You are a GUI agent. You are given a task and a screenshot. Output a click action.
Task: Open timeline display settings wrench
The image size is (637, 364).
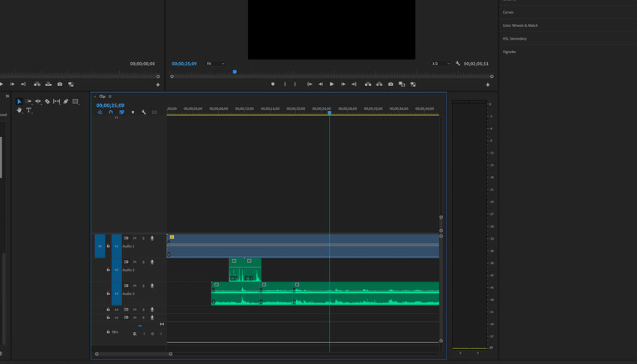pyautogui.click(x=144, y=112)
